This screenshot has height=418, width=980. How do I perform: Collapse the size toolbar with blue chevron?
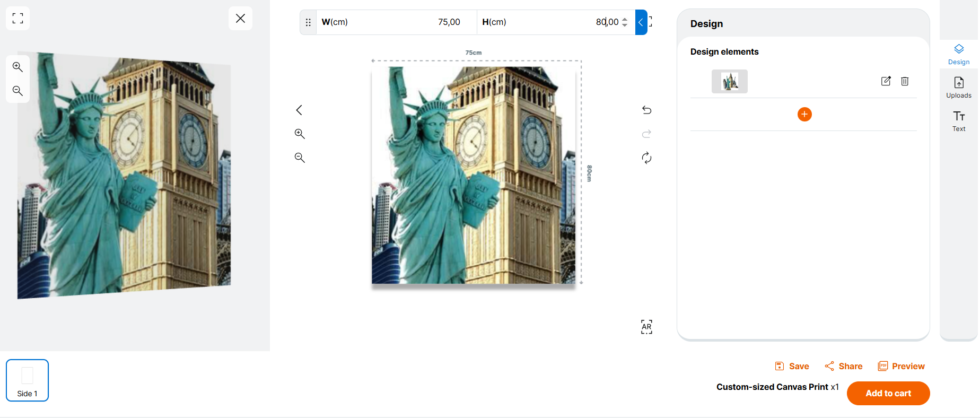(641, 22)
